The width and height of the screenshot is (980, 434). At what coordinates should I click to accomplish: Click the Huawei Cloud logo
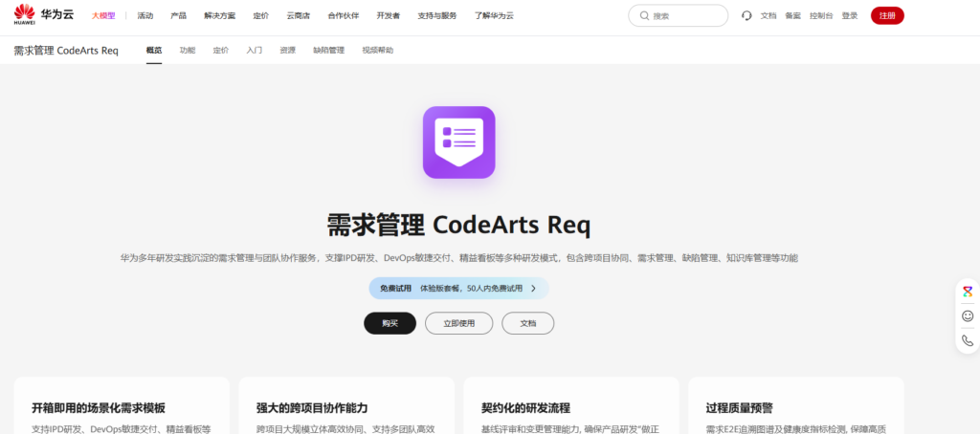[43, 15]
